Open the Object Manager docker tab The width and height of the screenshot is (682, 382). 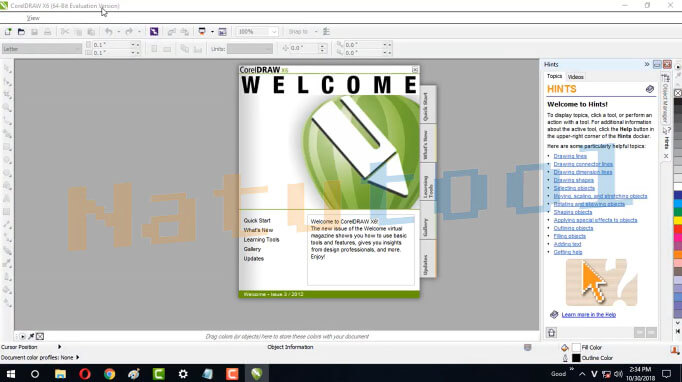pyautogui.click(x=665, y=98)
